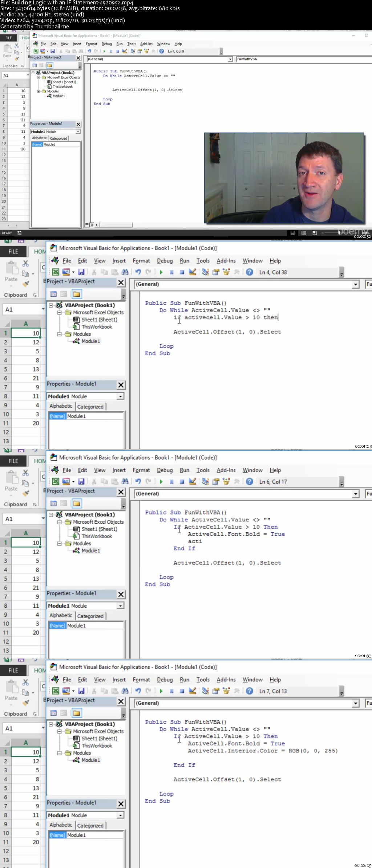Open Tools menu in 00:01:33 frame
The height and width of the screenshot is (868, 372).
pyautogui.click(x=203, y=470)
